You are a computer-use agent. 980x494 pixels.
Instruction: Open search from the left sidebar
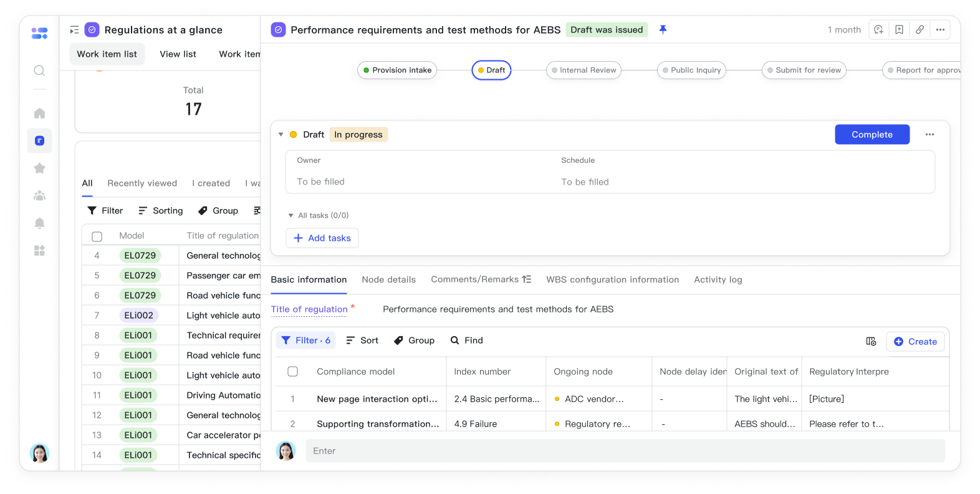[39, 70]
